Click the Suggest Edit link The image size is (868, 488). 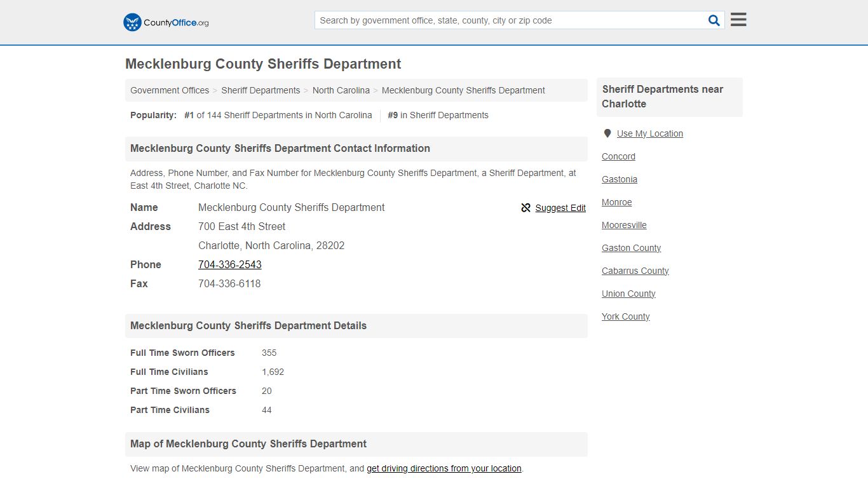560,208
